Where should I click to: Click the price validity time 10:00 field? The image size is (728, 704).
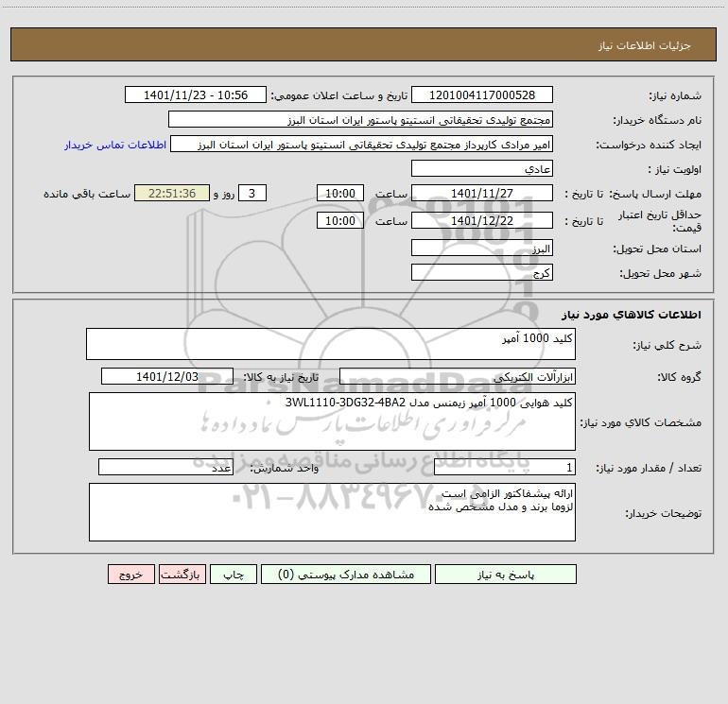coord(339,220)
